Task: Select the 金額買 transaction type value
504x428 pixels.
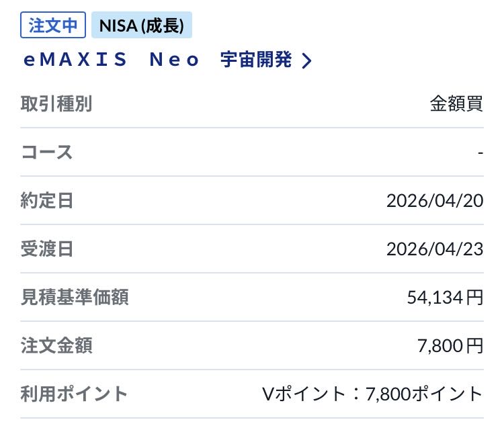Action: click(x=456, y=104)
